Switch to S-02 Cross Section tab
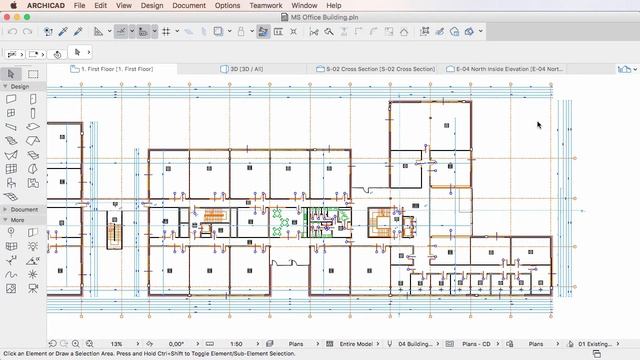640x360 pixels. click(376, 69)
